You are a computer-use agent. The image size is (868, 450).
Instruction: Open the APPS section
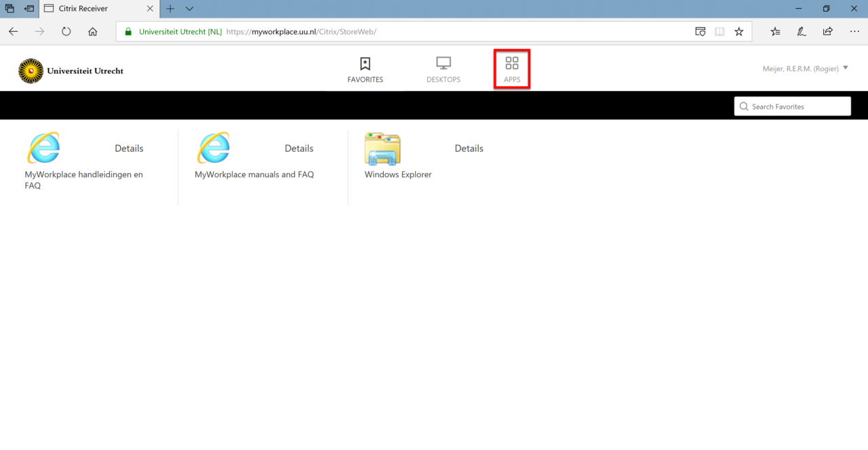[x=511, y=69]
